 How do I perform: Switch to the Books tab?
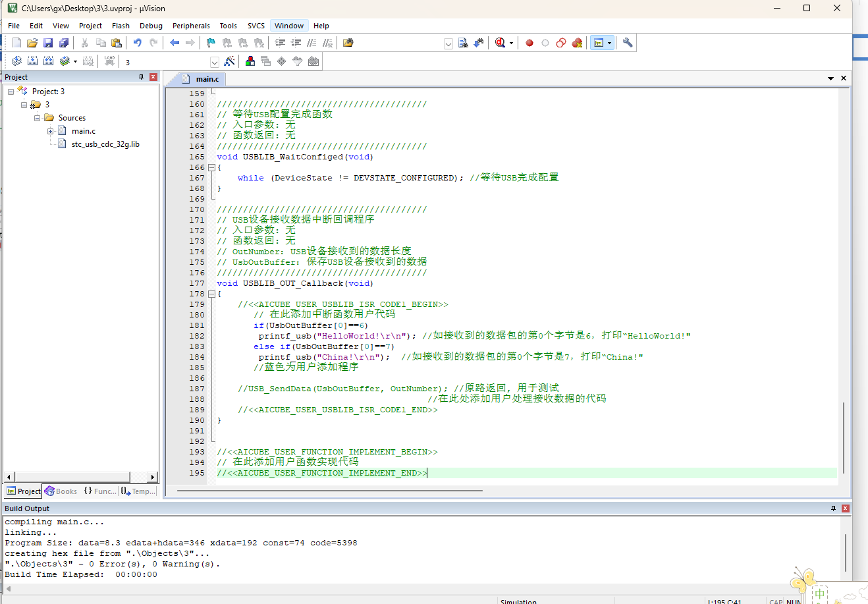pos(61,491)
